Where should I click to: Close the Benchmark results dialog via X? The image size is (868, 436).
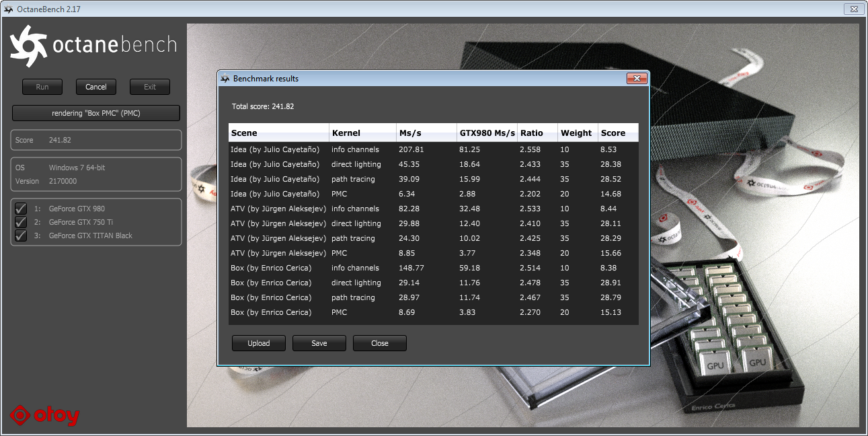point(636,79)
